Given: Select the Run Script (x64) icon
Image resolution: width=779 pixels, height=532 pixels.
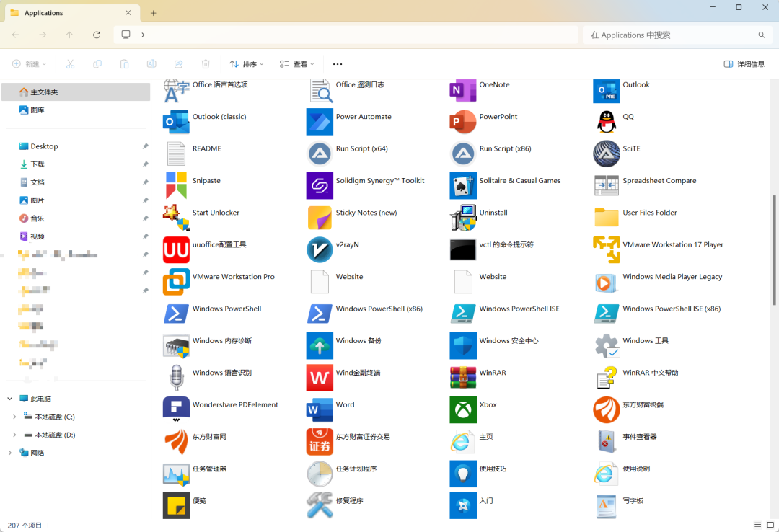Looking at the screenshot, I should coord(320,154).
